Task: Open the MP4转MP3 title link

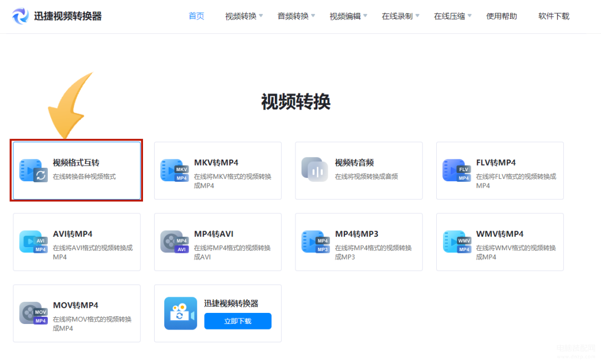Action: pyautogui.click(x=357, y=234)
